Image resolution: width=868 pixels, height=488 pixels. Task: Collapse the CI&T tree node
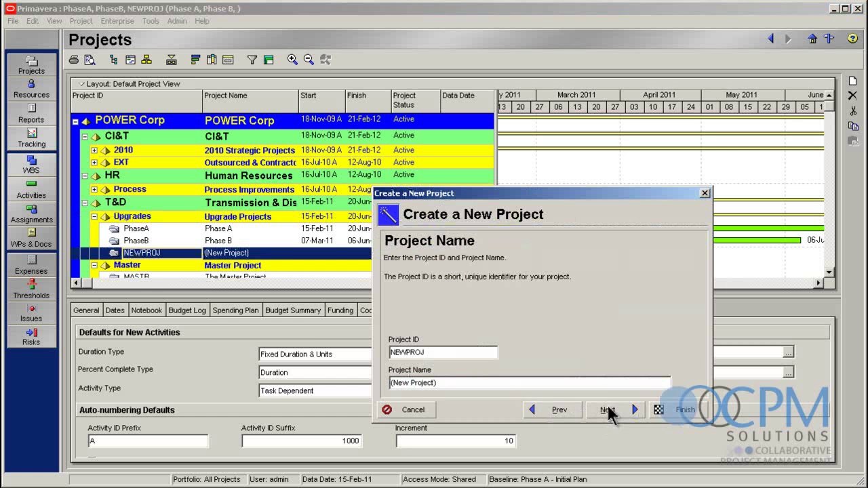pyautogui.click(x=85, y=136)
